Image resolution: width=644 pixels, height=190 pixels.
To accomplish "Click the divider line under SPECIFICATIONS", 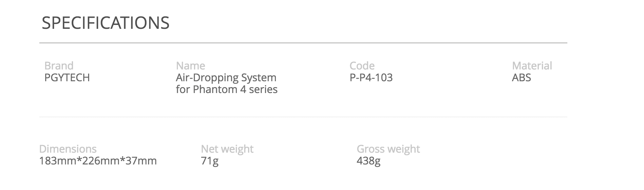I will click(303, 43).
